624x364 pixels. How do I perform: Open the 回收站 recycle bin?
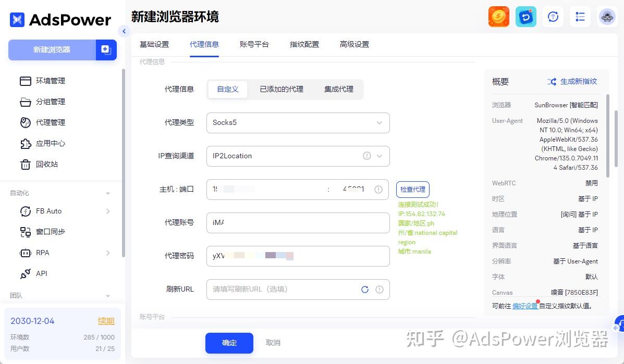click(x=47, y=164)
